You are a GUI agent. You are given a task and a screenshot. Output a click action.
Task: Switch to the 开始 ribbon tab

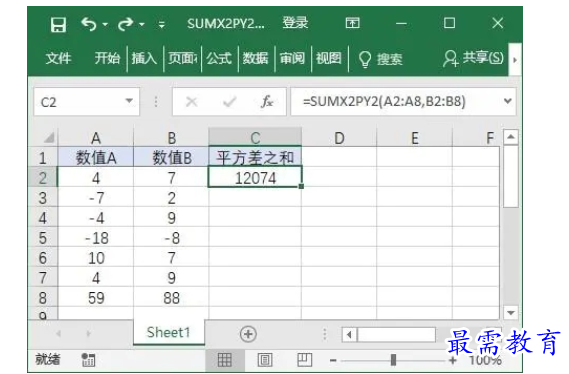click(107, 58)
